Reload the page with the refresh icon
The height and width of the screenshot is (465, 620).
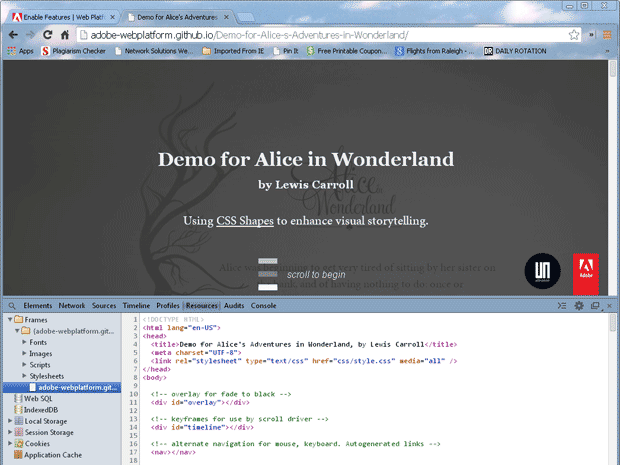pos(47,35)
